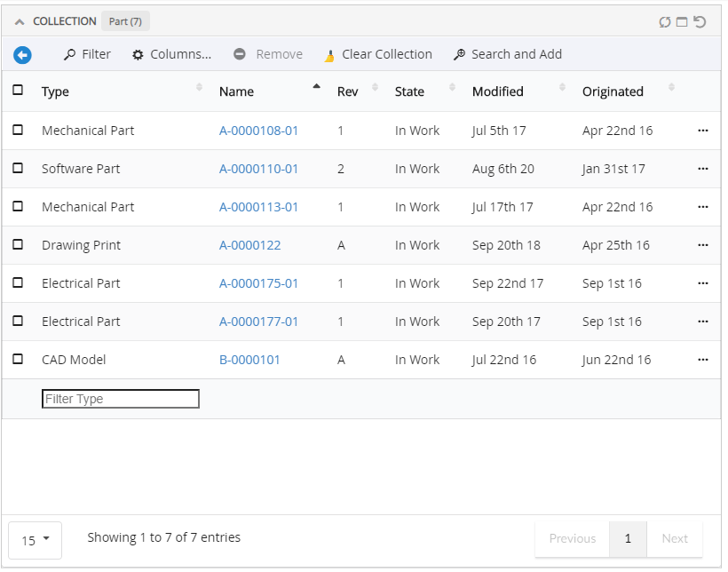Open the Filter tool in toolbar

pyautogui.click(x=87, y=54)
